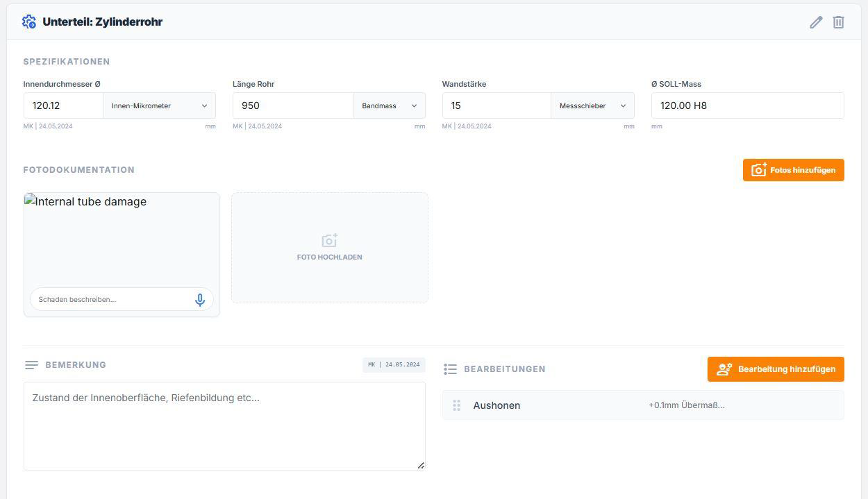
Task: Click the Foto hochladen upload area
Action: point(330,248)
